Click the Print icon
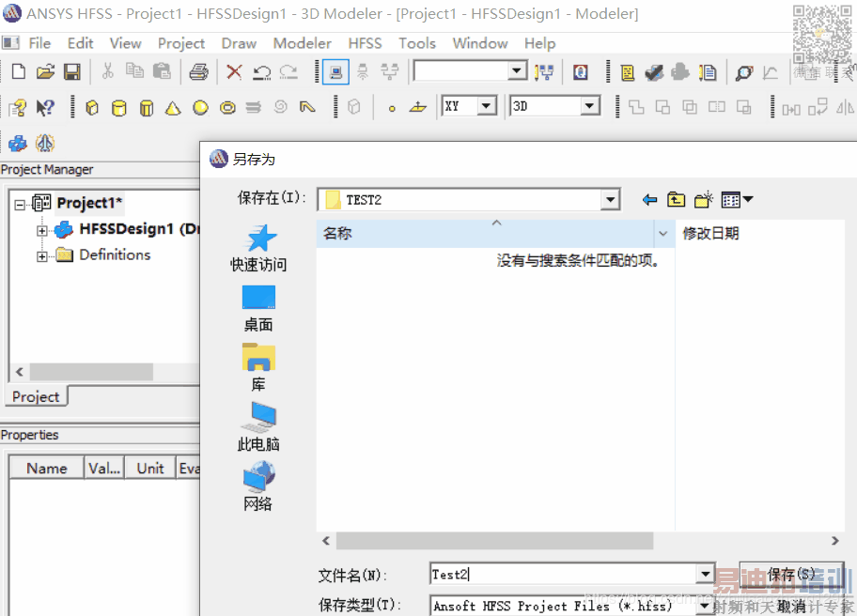The image size is (857, 616). 198,71
